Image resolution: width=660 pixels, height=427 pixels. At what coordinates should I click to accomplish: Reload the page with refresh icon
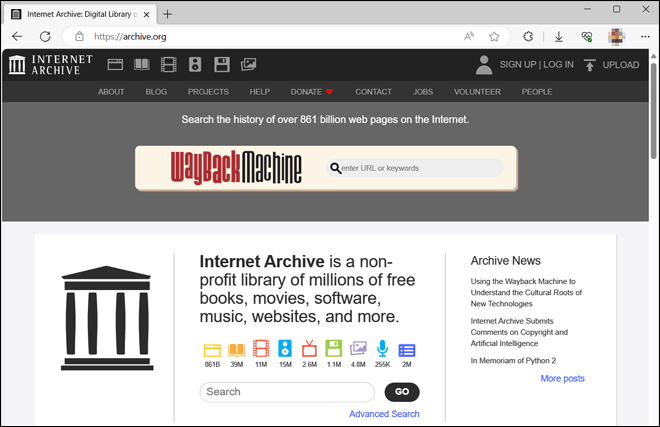[x=45, y=37]
